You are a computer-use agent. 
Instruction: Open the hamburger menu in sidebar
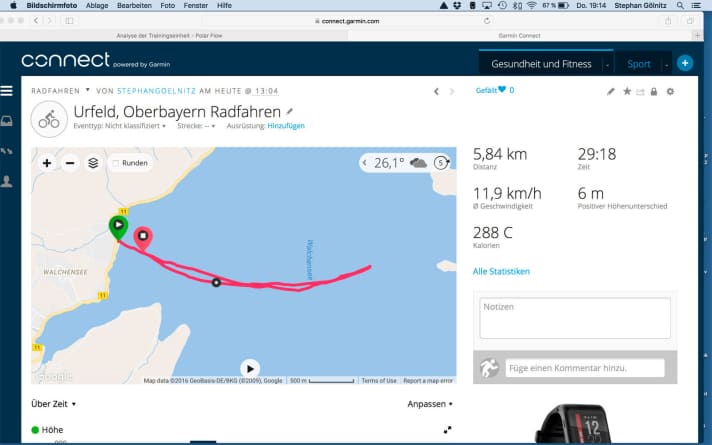7,91
